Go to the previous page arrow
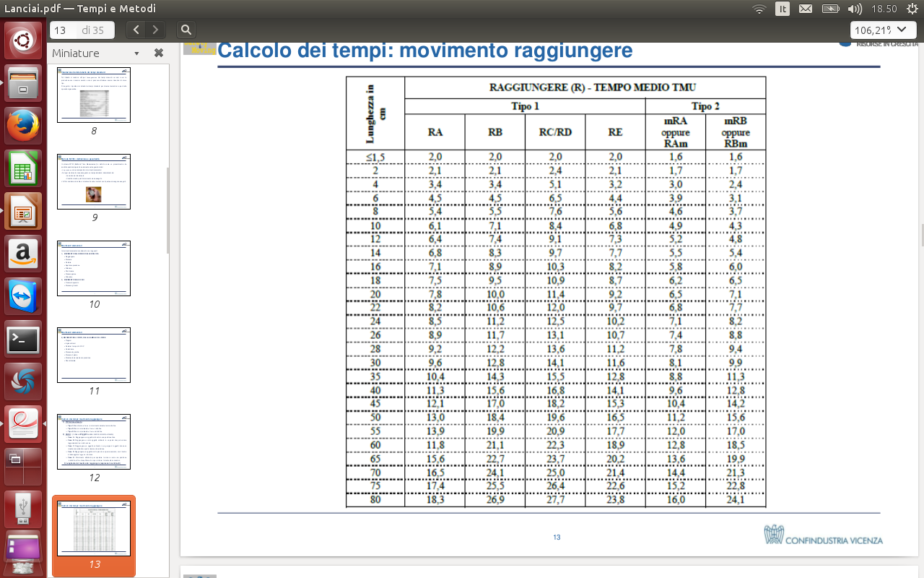The image size is (924, 578). 136,30
